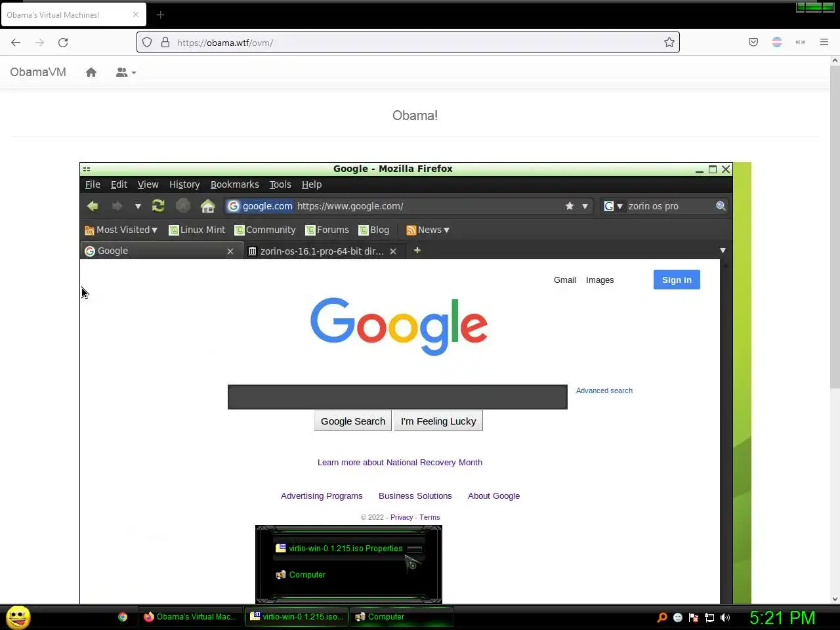Viewport: 840px width, 630px height.
Task: Open the File menu in Mozilla Firefox
Action: click(93, 184)
